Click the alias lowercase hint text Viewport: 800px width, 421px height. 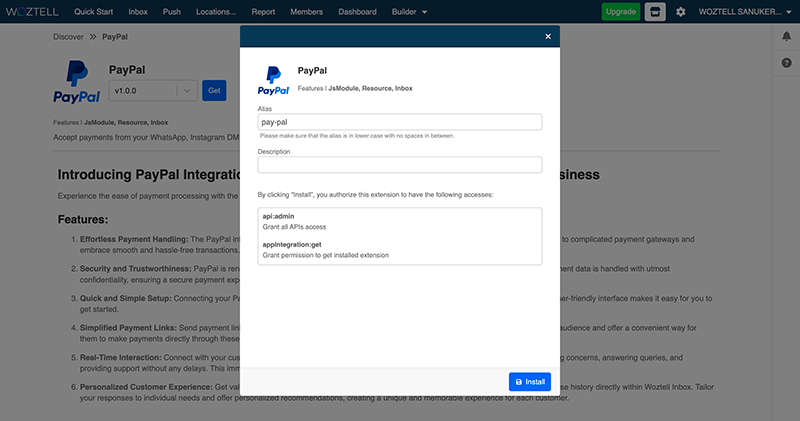point(357,136)
